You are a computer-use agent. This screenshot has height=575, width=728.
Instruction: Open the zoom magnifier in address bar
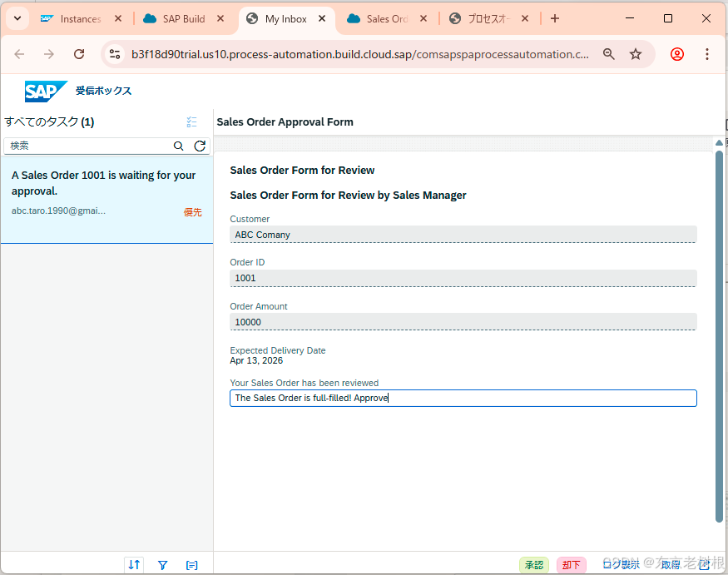609,54
